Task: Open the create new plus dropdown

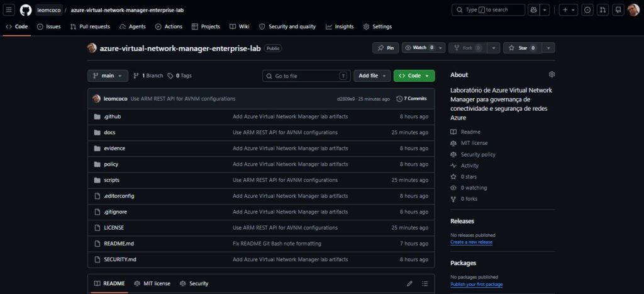Action: click(569, 10)
